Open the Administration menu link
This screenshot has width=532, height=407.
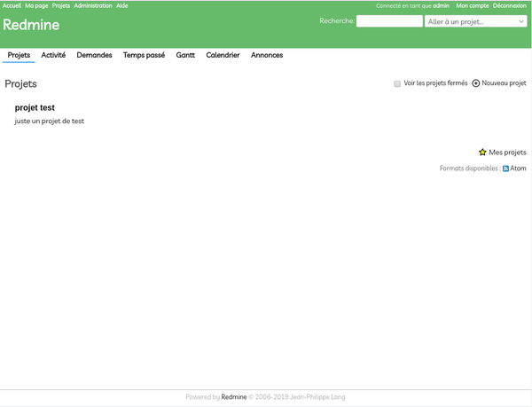93,5
